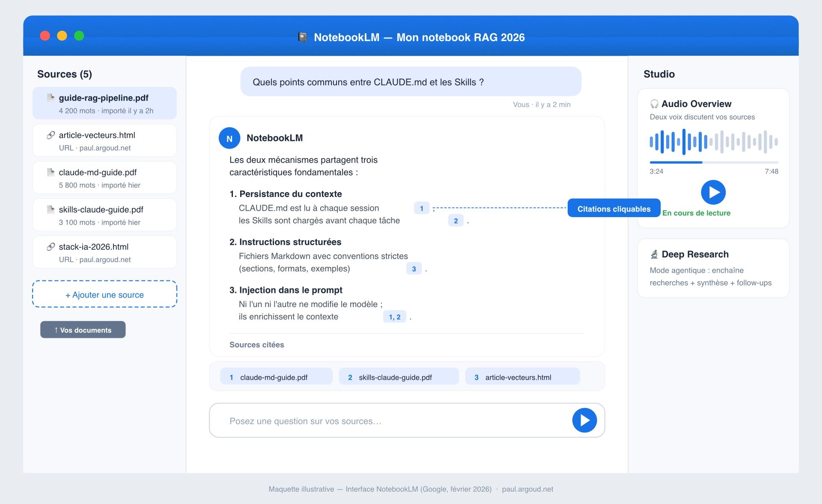Image resolution: width=822 pixels, height=504 pixels.
Task: Click the PDF file icon for skills-claude-guide.pdf
Action: pyautogui.click(x=51, y=209)
